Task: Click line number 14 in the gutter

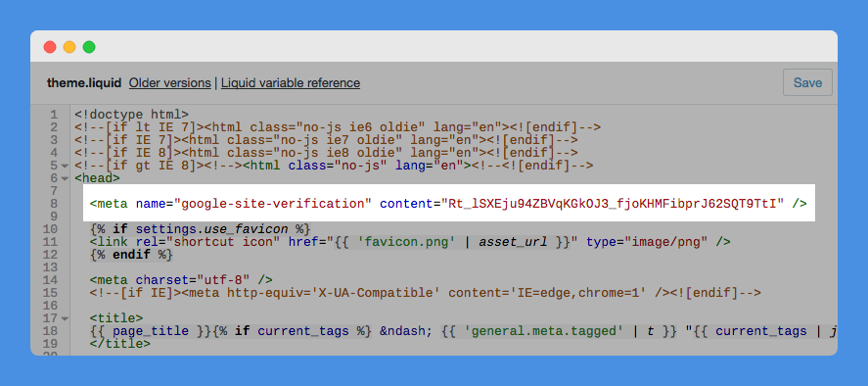Action: coord(51,280)
